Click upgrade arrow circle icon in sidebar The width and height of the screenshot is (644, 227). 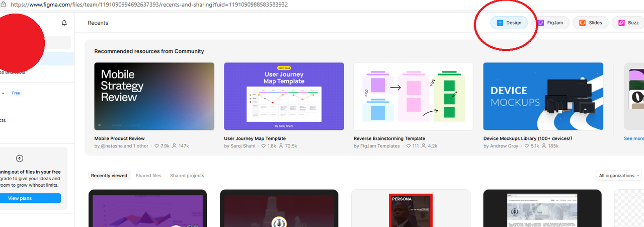tap(20, 158)
